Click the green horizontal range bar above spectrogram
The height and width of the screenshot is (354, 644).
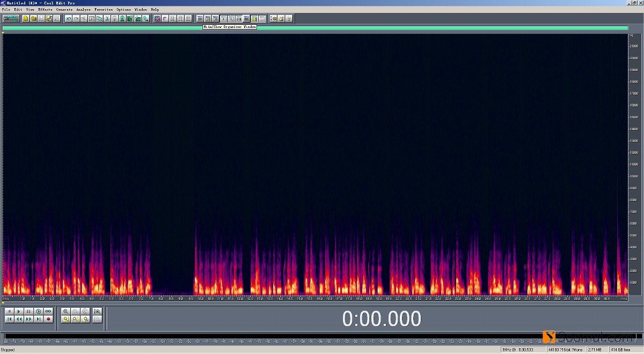315,28
